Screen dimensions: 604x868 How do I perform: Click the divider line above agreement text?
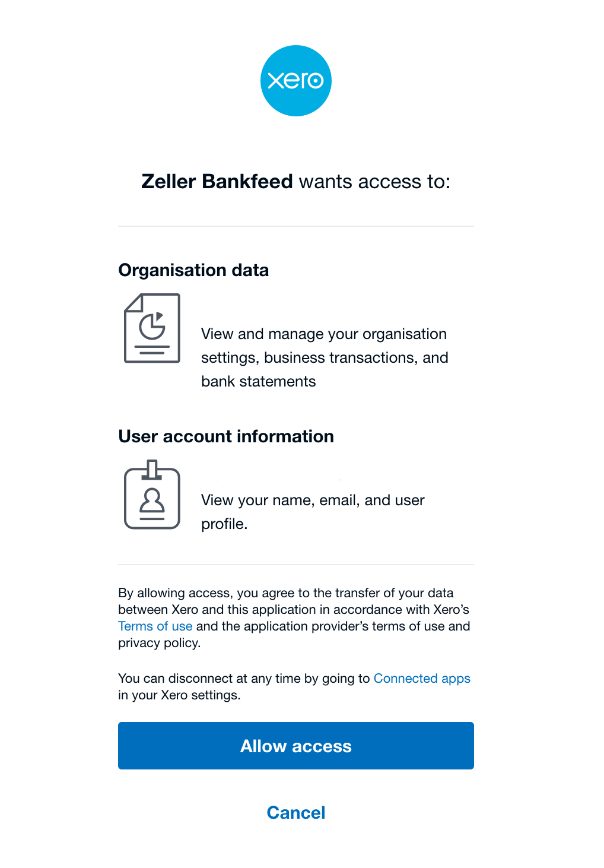coord(295,565)
